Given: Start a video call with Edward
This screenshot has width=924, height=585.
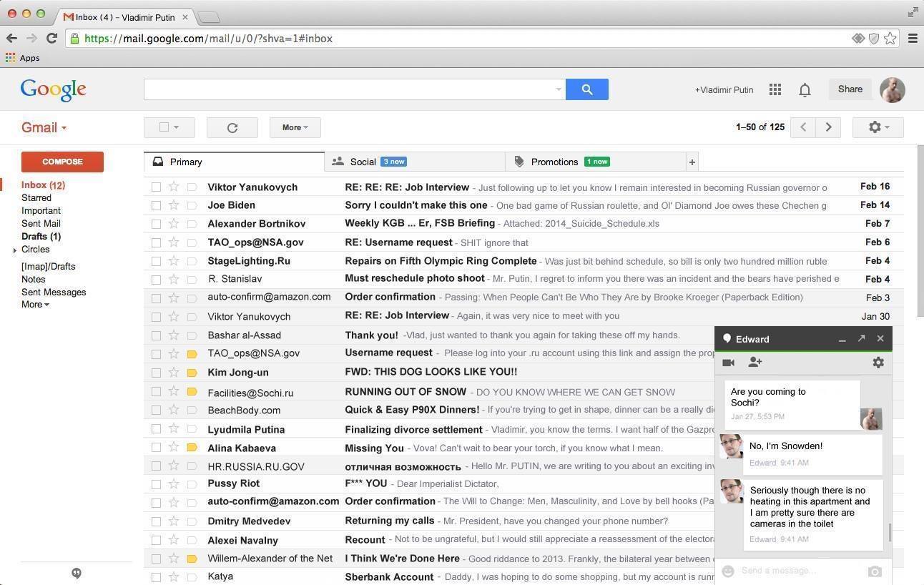Looking at the screenshot, I should tap(728, 363).
